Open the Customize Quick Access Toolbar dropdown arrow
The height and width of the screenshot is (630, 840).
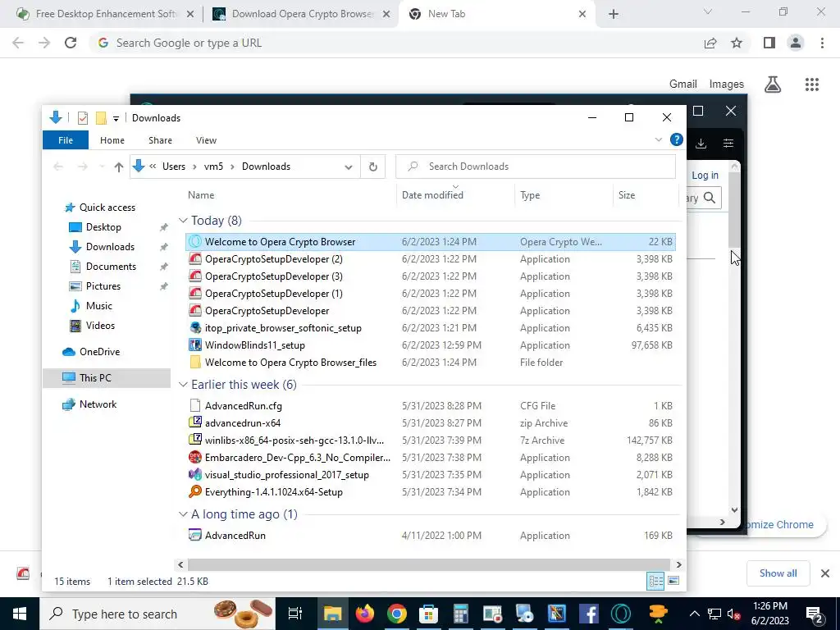[x=116, y=118]
